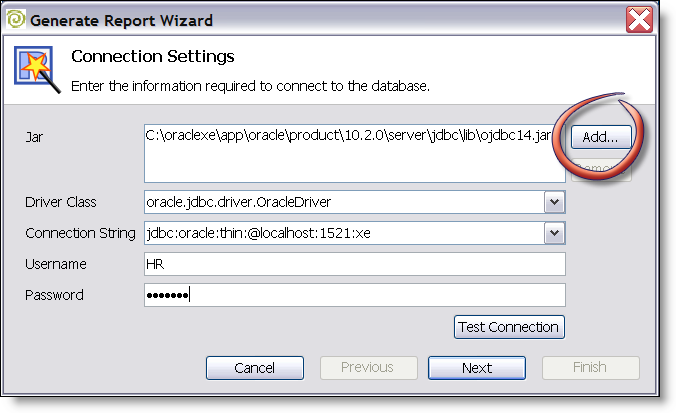Cancel the report wizard
676x413 pixels.
tap(255, 368)
